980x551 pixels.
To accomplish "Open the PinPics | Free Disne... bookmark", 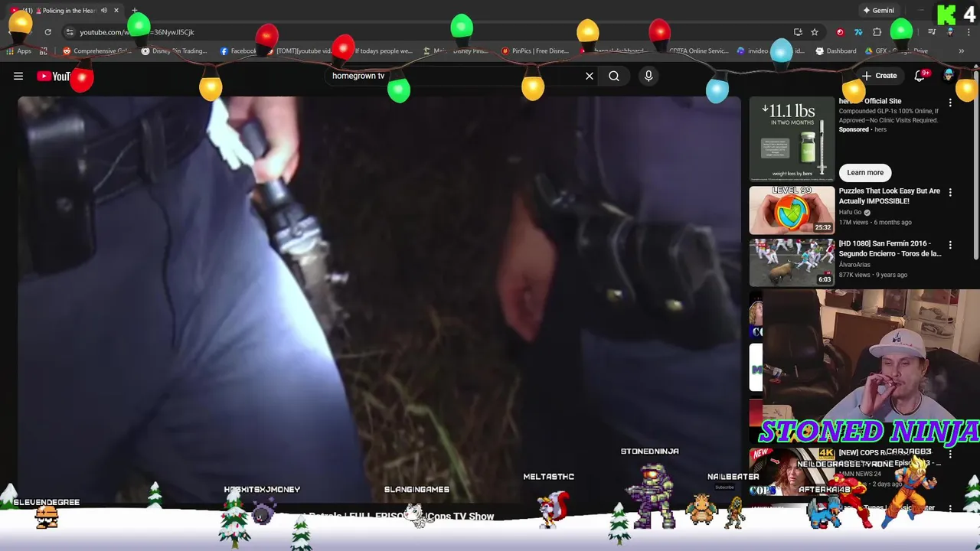I will 535,51.
